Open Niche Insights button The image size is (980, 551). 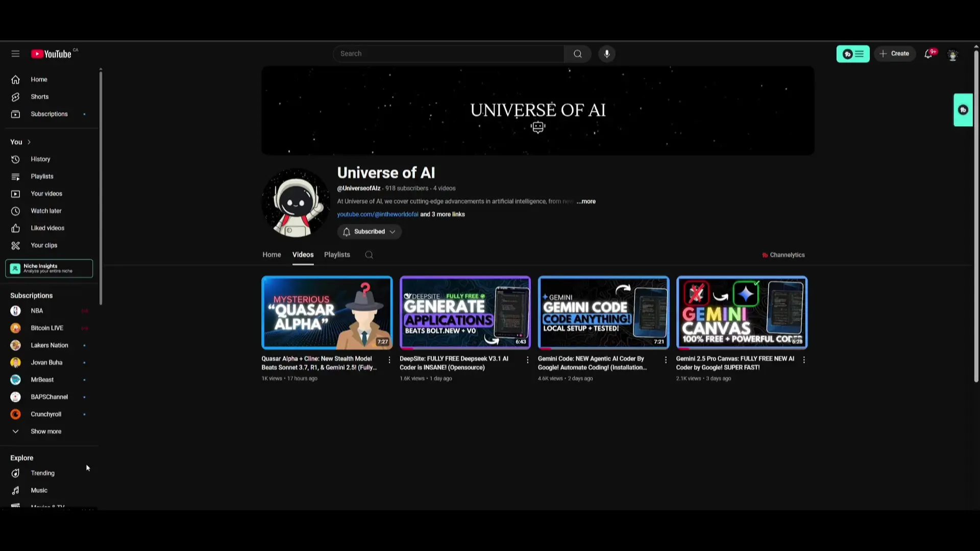pos(49,268)
